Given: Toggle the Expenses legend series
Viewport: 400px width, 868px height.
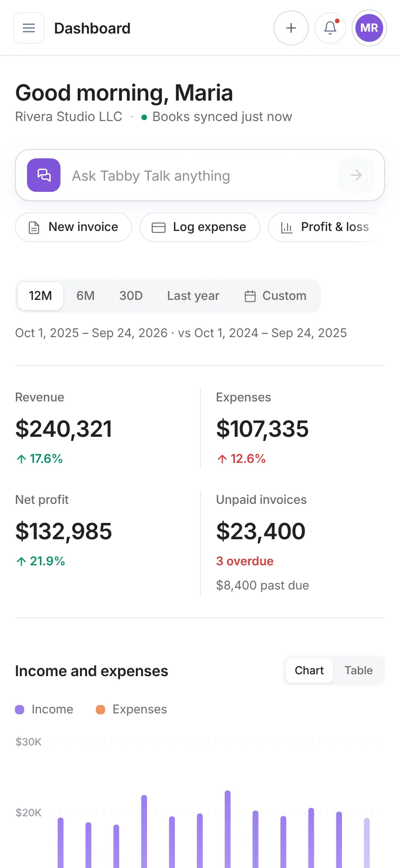Looking at the screenshot, I should pyautogui.click(x=131, y=709).
